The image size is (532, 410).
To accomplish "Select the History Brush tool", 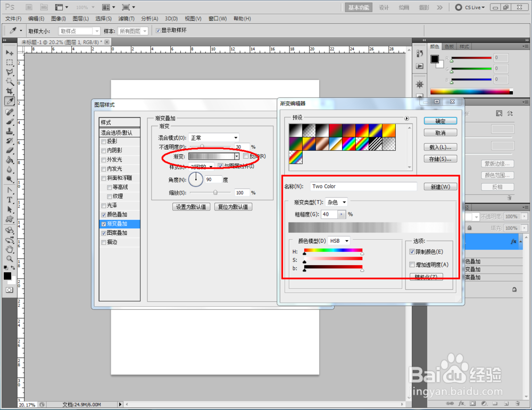I will [10, 141].
